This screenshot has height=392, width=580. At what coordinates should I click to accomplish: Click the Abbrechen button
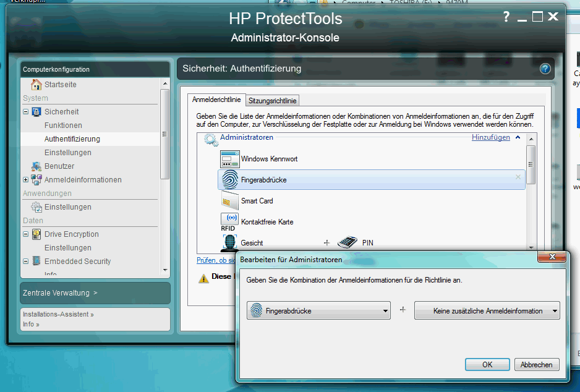[x=536, y=365]
